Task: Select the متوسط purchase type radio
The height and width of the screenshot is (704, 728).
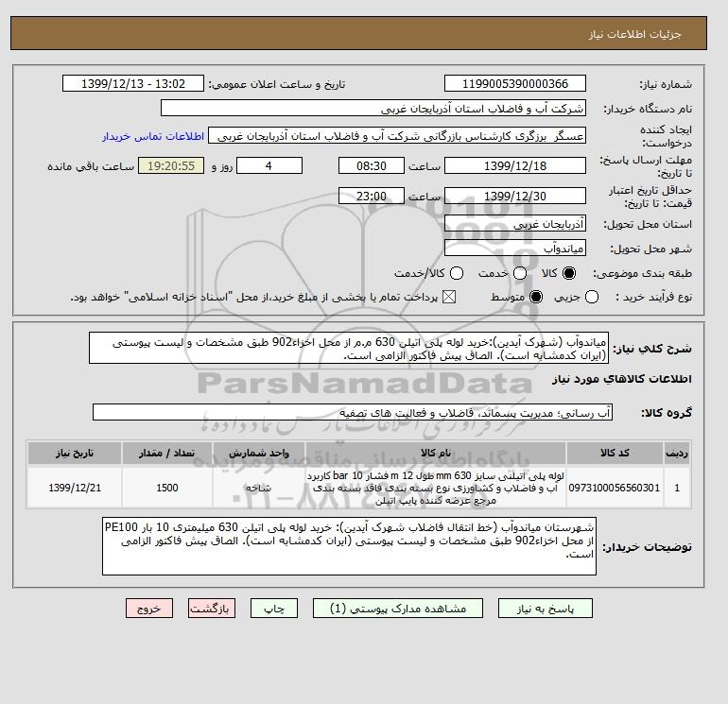Action: (536, 297)
